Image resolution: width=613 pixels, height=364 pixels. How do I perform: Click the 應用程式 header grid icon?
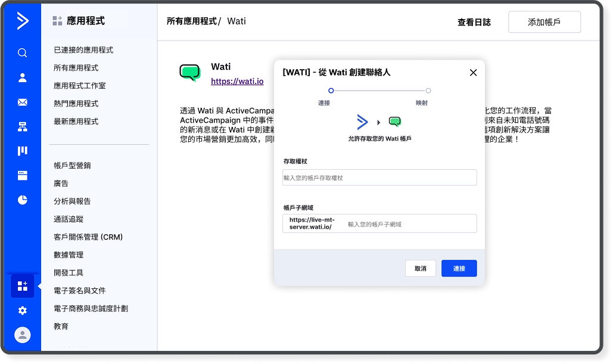point(57,21)
